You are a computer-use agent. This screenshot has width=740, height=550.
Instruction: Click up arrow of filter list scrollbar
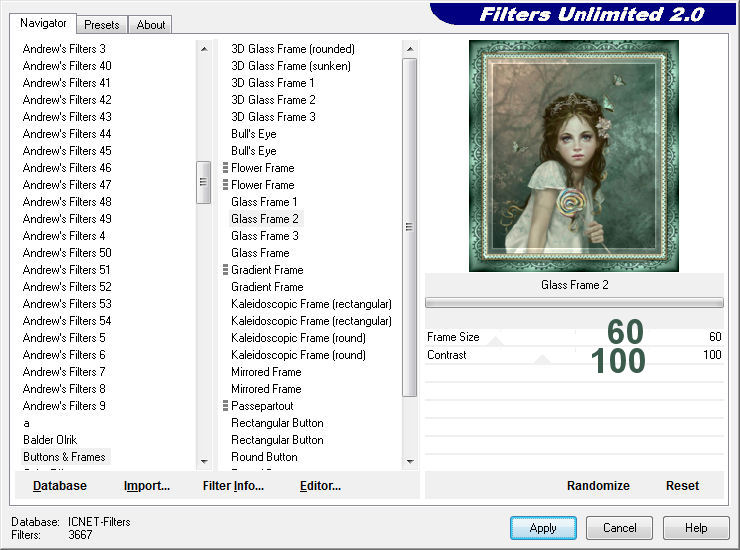coord(410,49)
